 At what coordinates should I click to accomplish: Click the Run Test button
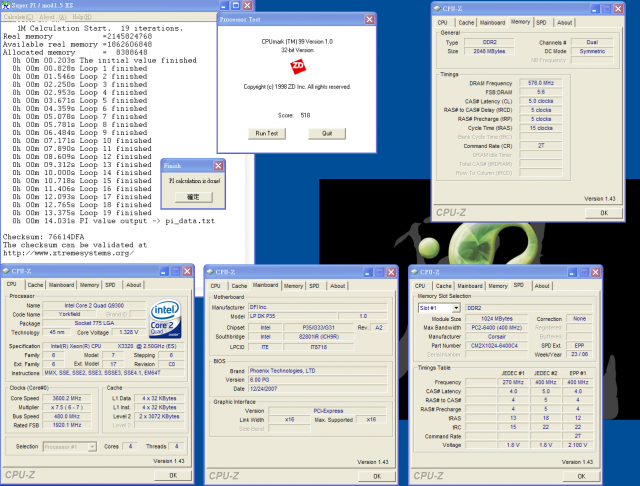pos(267,133)
